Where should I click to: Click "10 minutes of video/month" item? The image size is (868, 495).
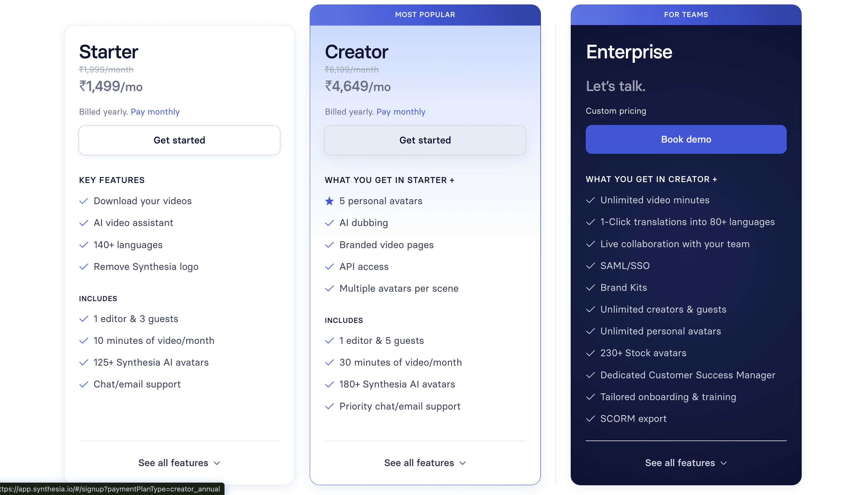[x=154, y=341]
